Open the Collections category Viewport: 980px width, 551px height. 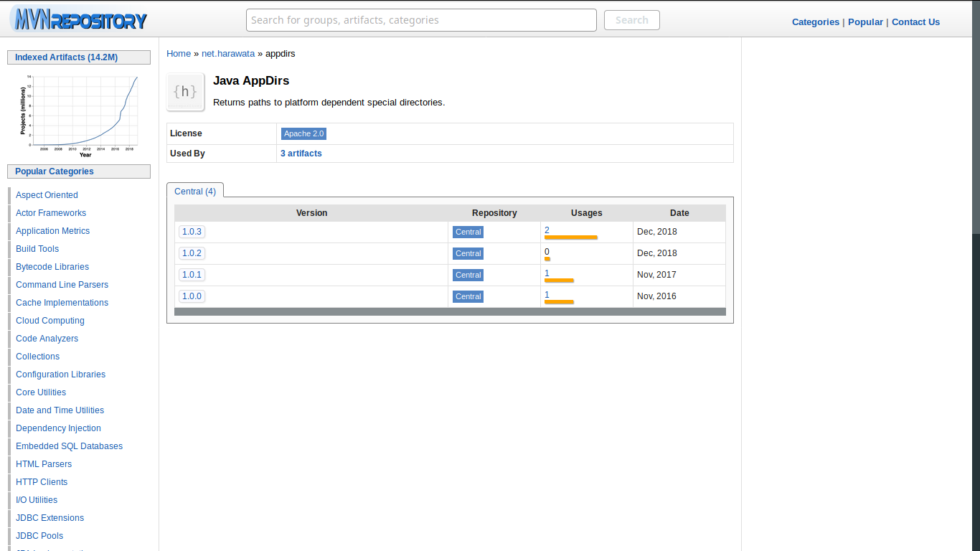pyautogui.click(x=37, y=357)
